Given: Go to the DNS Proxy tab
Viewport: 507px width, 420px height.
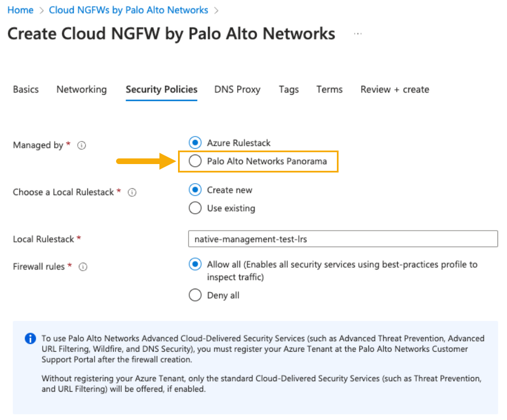Looking at the screenshot, I should click(237, 90).
